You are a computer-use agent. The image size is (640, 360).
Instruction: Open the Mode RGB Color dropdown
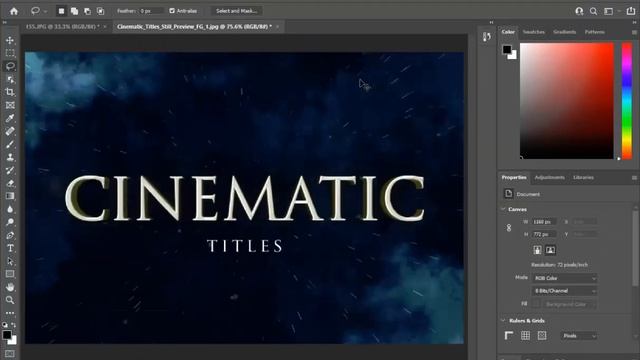(x=564, y=278)
